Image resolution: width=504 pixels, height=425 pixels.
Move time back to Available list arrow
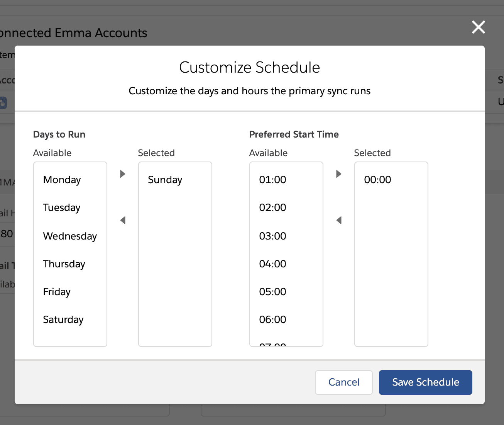pos(339,220)
